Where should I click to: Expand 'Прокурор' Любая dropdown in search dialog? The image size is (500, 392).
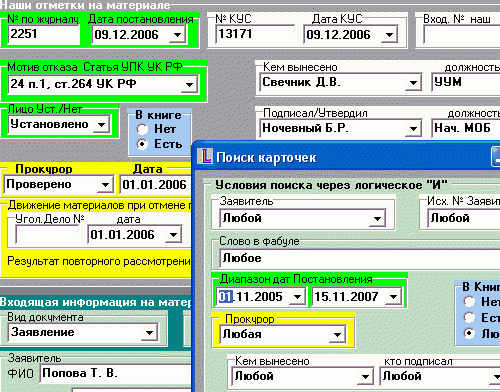click(x=337, y=334)
